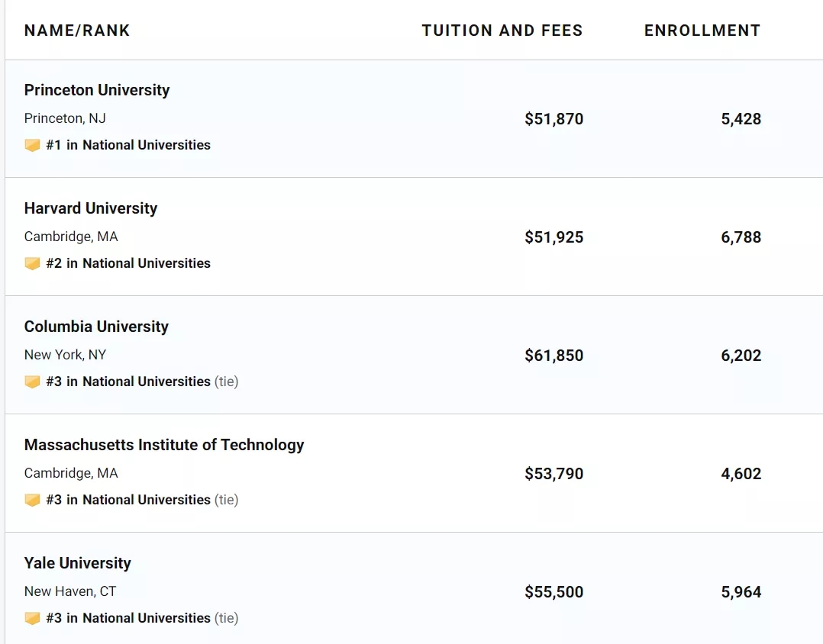Open the Columbia University link
The height and width of the screenshot is (644, 823).
click(x=96, y=327)
